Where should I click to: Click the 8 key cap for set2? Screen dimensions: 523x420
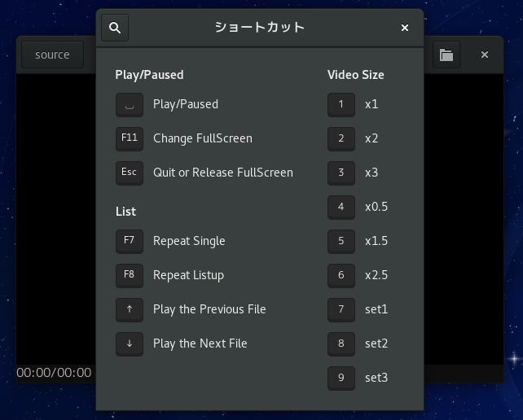point(341,344)
